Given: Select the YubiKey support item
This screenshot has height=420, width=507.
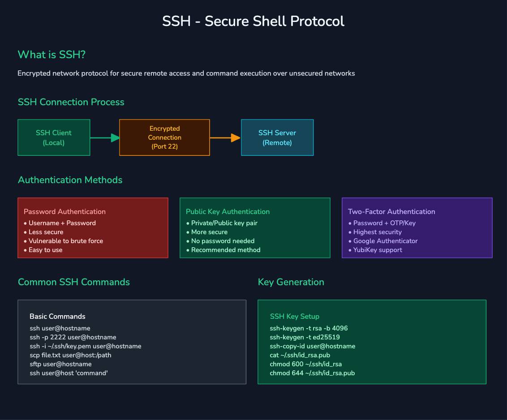Looking at the screenshot, I should 377,250.
